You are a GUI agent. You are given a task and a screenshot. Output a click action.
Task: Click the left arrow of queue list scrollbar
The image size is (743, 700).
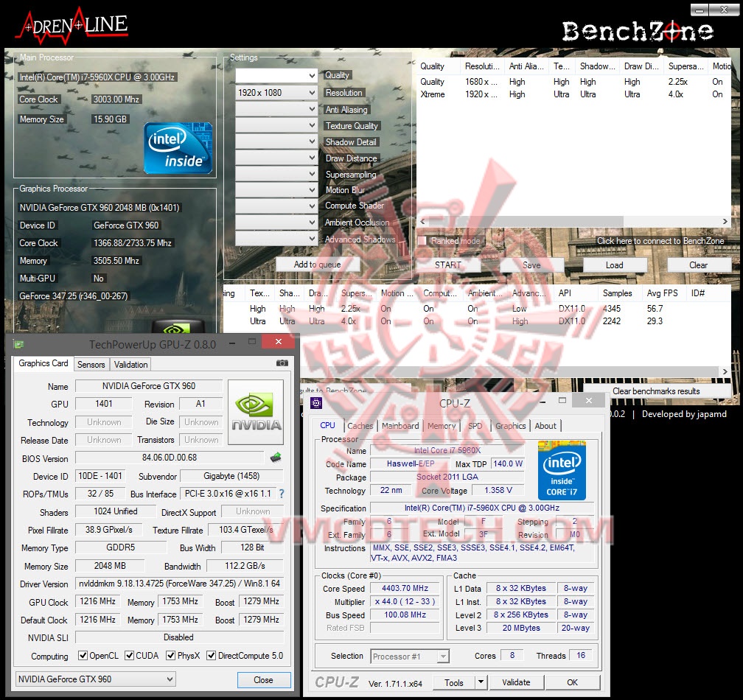[422, 221]
